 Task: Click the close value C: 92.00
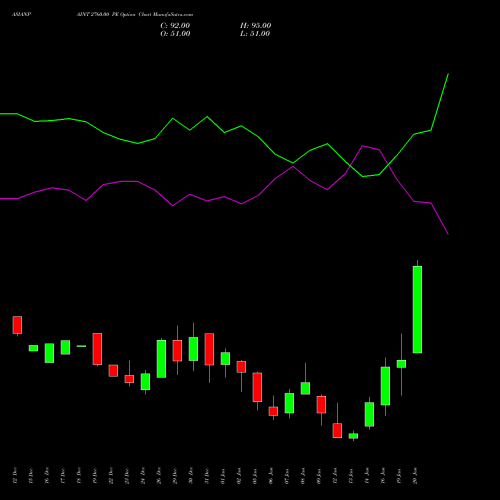coord(175,26)
